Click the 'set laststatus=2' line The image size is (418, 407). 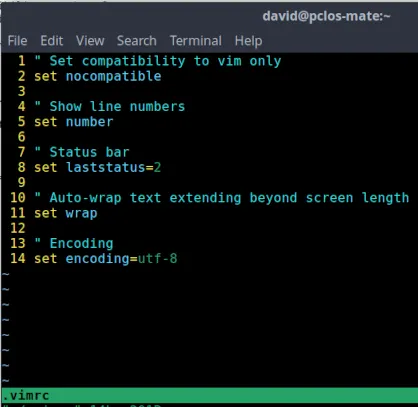coord(98,167)
